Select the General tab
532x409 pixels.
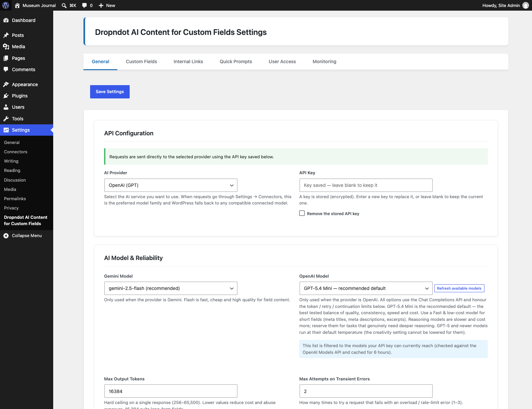100,62
